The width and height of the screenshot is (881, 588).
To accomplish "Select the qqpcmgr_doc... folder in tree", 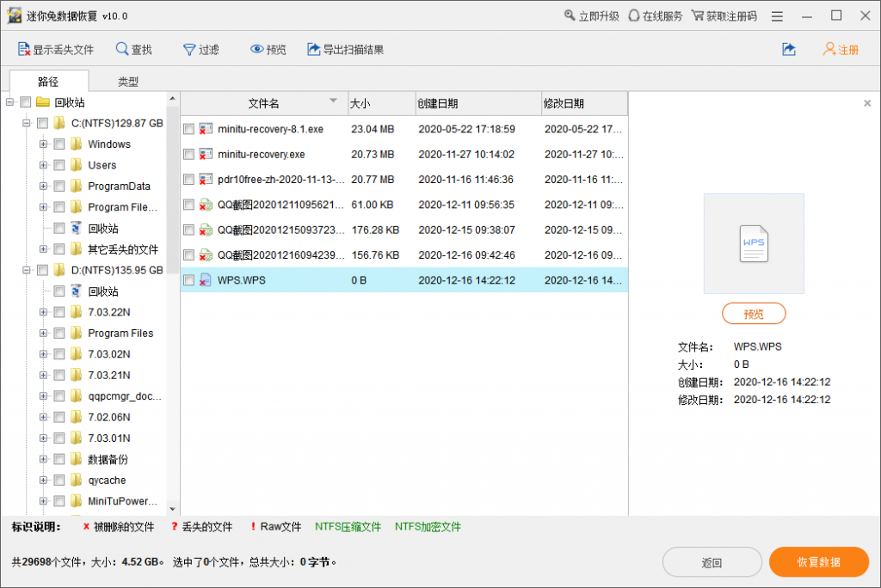I will (125, 396).
